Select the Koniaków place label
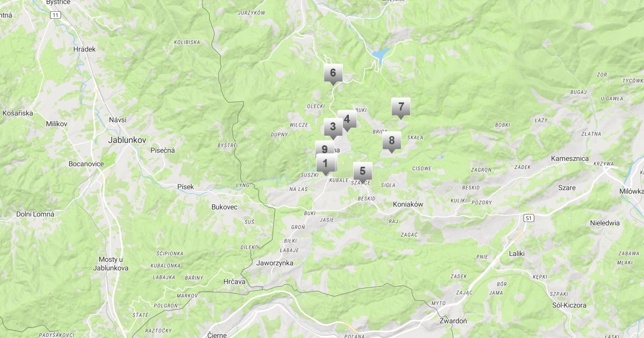This screenshot has height=338, width=644. [408, 204]
